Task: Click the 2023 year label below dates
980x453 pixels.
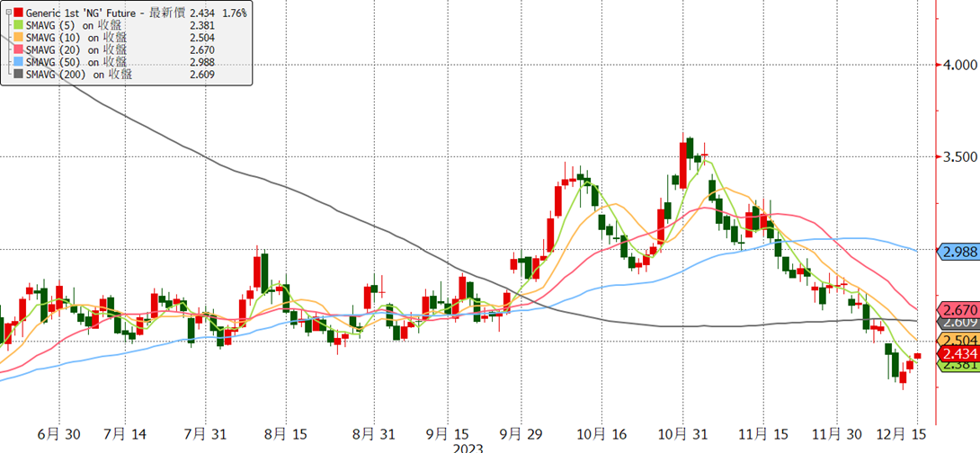Action: tap(468, 448)
